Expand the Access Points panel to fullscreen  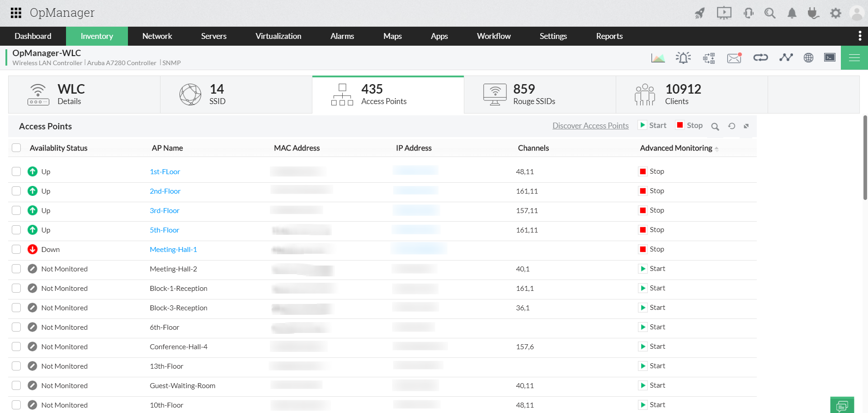click(x=746, y=126)
